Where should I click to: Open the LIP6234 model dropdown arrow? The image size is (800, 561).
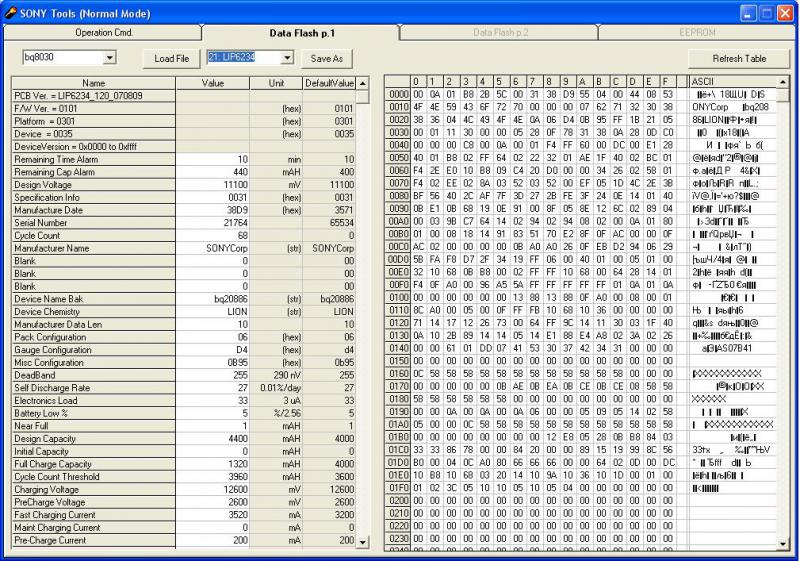287,58
